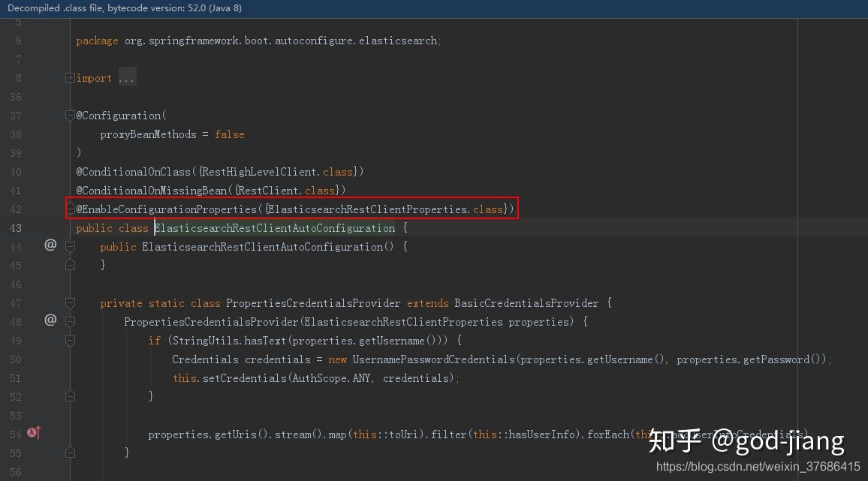
Task: Click the package name org.springframework.boot.autoconfigure.elasticsearch
Action: pyautogui.click(x=281, y=41)
